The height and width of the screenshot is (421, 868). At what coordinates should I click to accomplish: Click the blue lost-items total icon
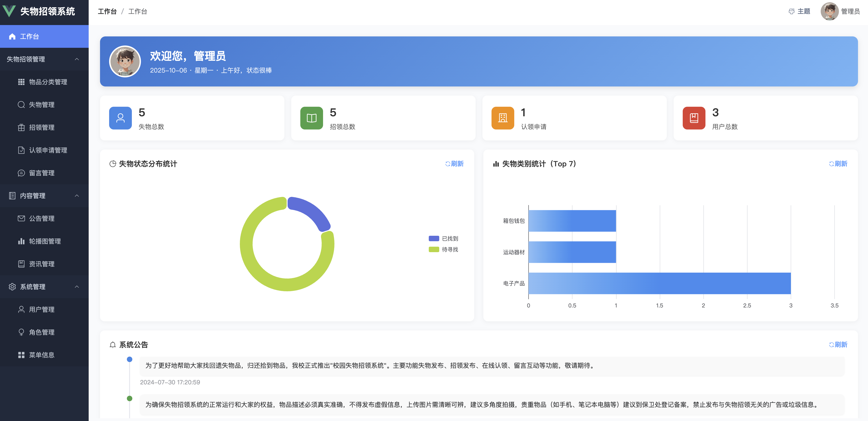click(x=120, y=118)
